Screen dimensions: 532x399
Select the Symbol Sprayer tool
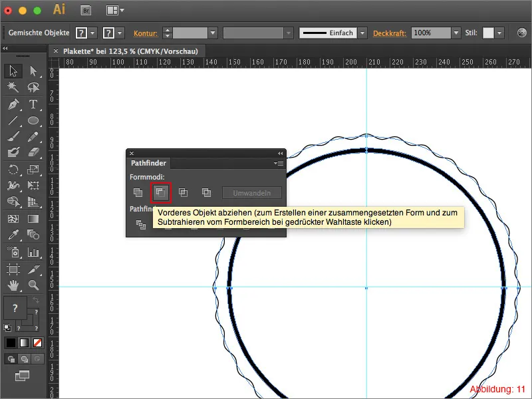pyautogui.click(x=13, y=252)
